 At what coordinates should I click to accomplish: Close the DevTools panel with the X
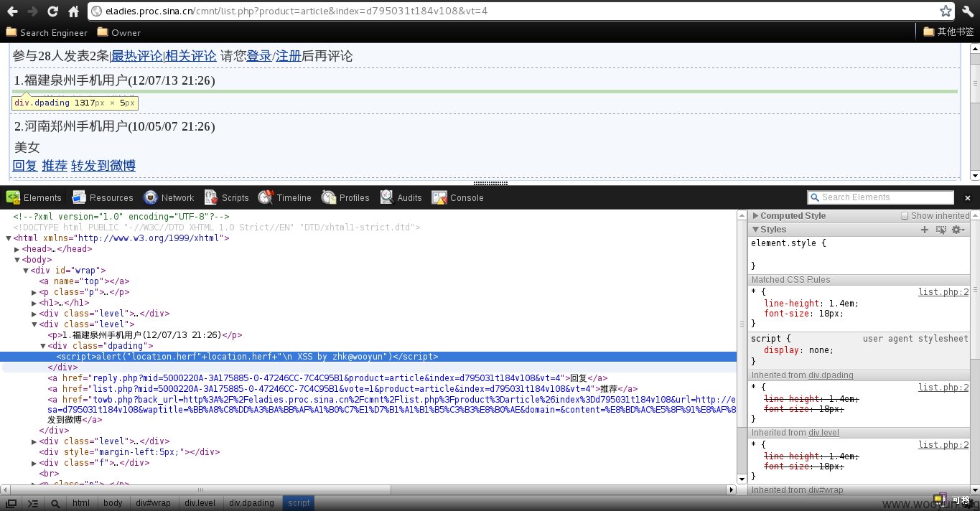967,198
